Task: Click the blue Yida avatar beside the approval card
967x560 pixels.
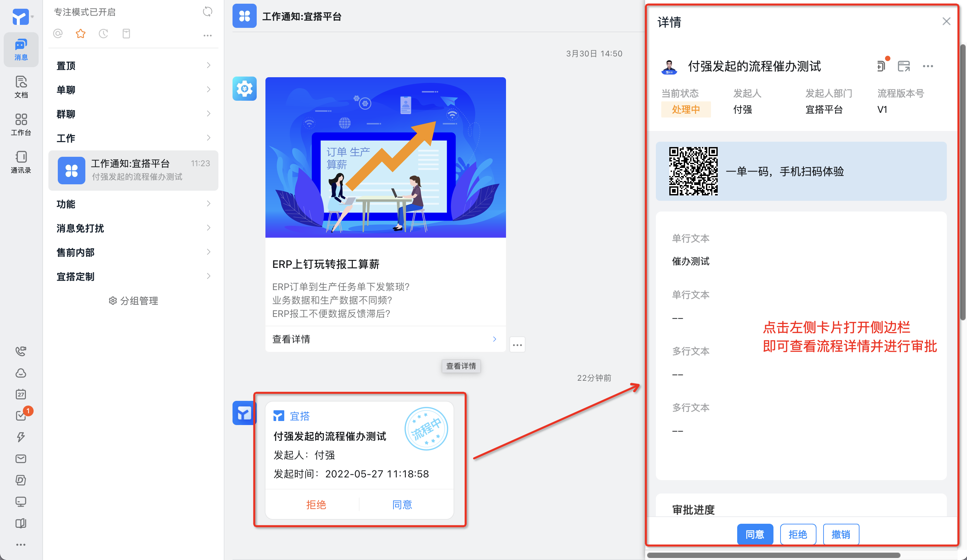Action: point(243,413)
